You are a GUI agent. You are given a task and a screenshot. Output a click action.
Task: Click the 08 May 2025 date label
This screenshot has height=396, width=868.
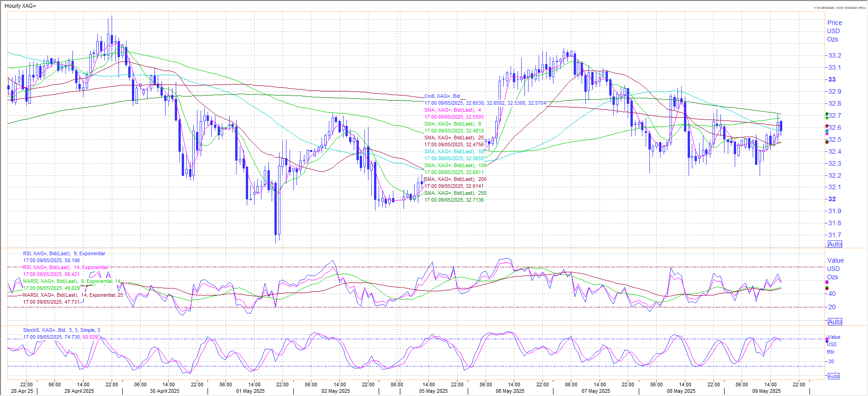click(681, 391)
